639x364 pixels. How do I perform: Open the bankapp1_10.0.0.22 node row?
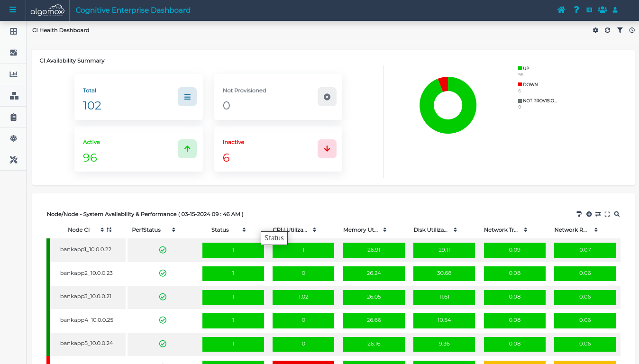(x=86, y=249)
